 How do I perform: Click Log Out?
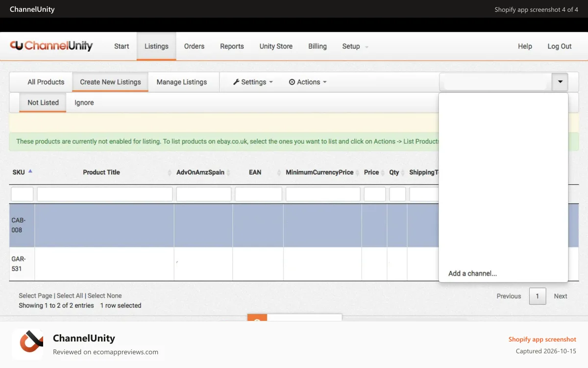pos(560,46)
